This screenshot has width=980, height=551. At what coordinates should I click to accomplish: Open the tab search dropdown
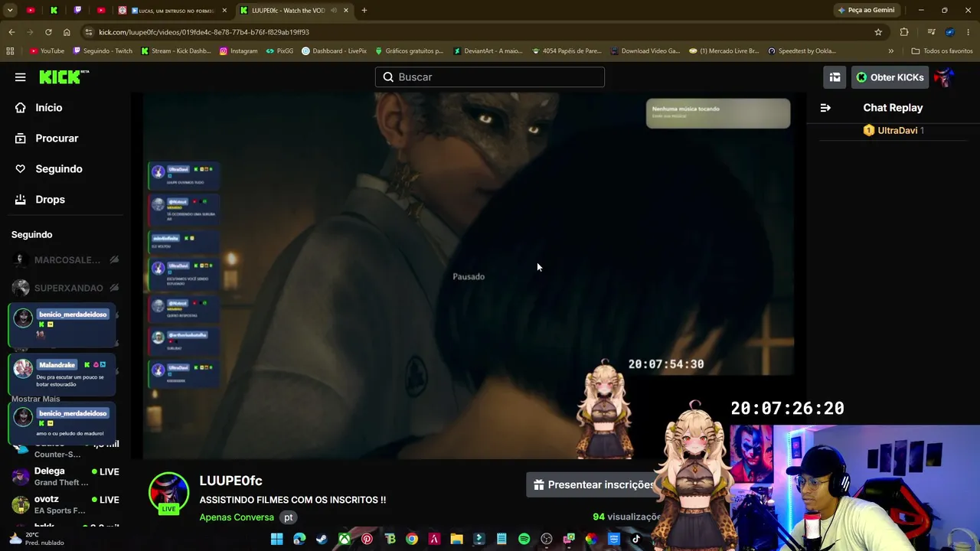(x=10, y=10)
